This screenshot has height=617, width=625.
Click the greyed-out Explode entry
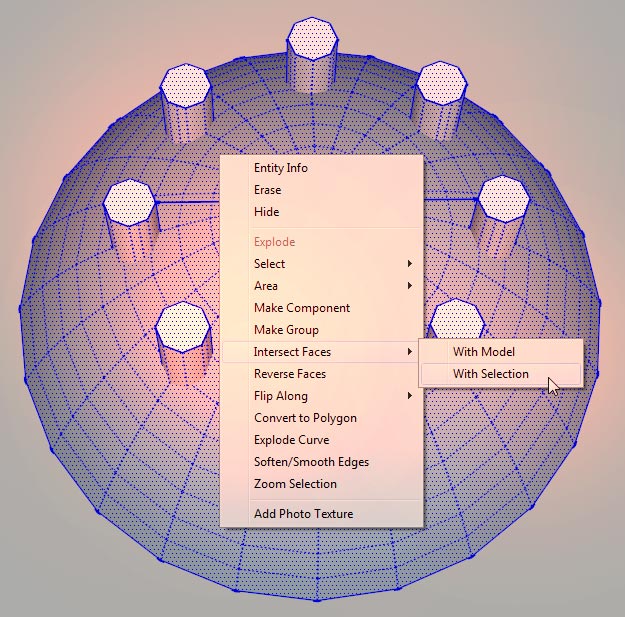coord(322,242)
